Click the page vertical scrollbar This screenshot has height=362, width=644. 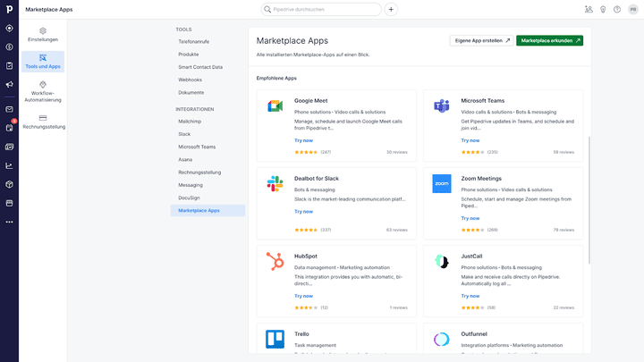click(x=589, y=200)
